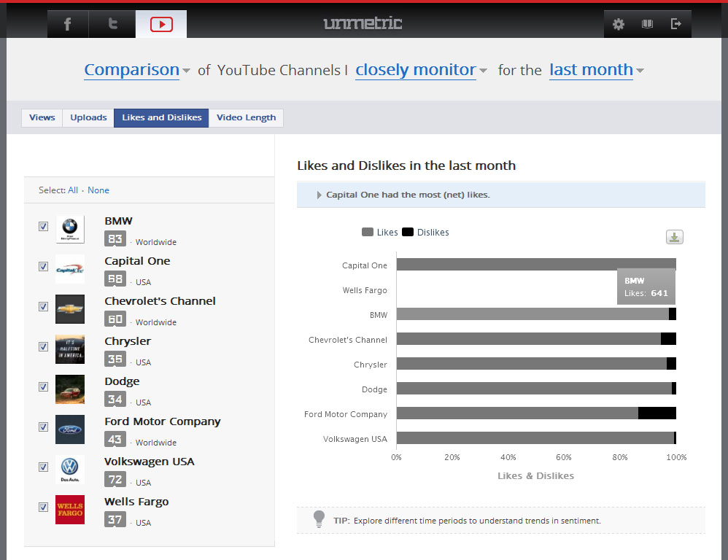Screen dimensions: 728x560
Task: Click the Volkswagen USA likes bar
Action: click(x=535, y=438)
